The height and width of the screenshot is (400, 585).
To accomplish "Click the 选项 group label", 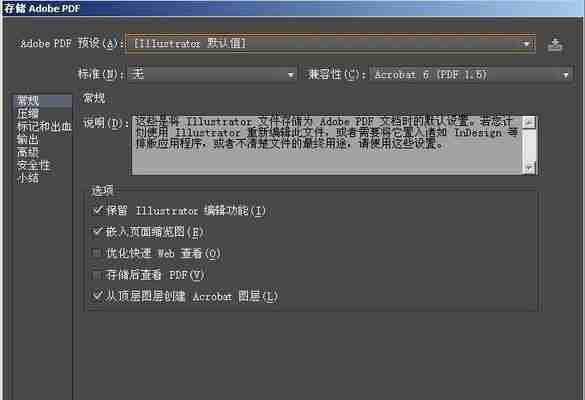I will point(103,191).
